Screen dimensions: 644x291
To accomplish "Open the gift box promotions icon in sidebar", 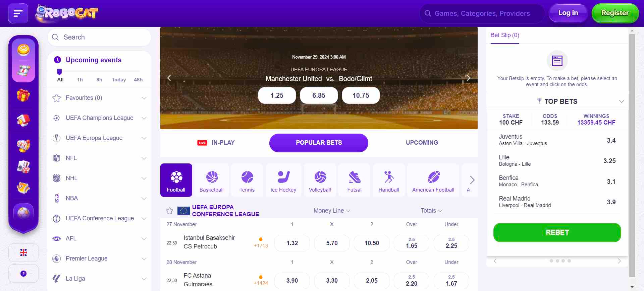I will pos(23,95).
